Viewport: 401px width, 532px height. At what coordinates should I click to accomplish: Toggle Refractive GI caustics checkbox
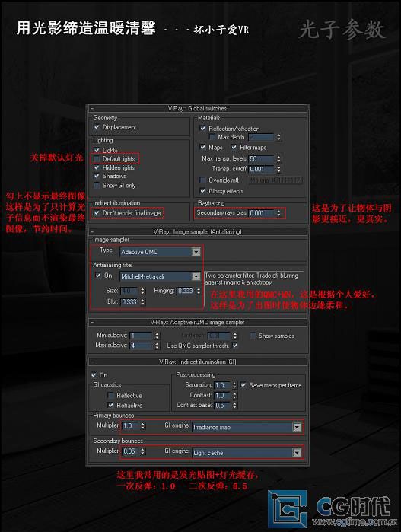(x=110, y=406)
